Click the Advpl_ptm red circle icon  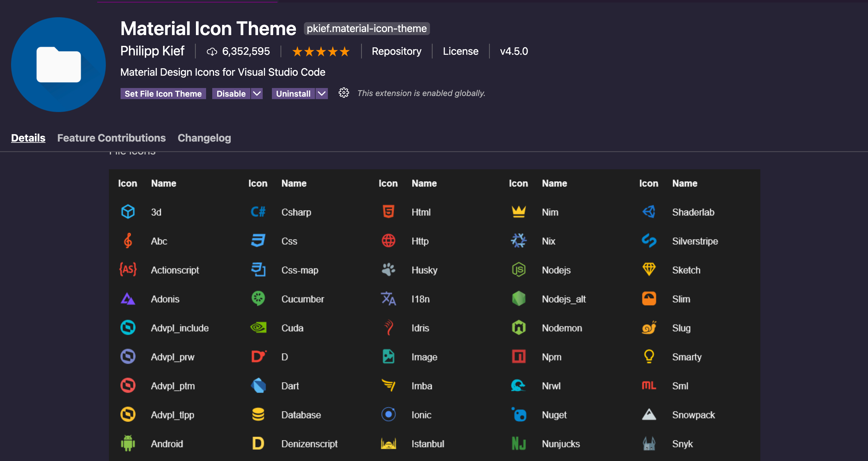click(x=128, y=386)
